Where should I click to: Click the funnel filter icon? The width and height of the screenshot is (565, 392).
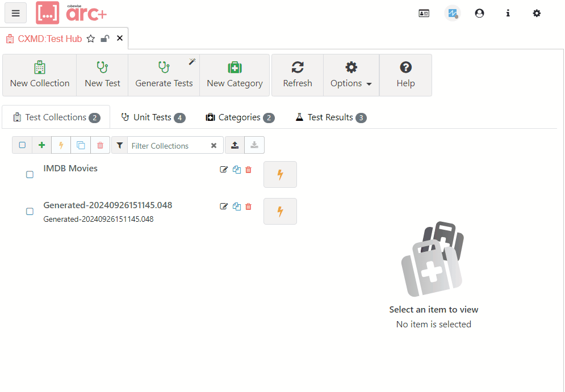tap(120, 145)
